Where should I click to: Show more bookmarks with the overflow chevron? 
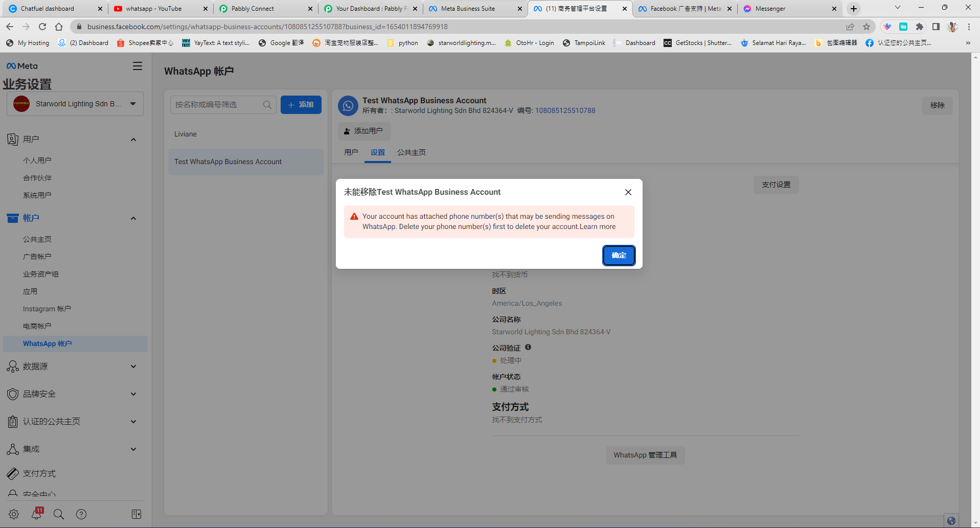968,43
